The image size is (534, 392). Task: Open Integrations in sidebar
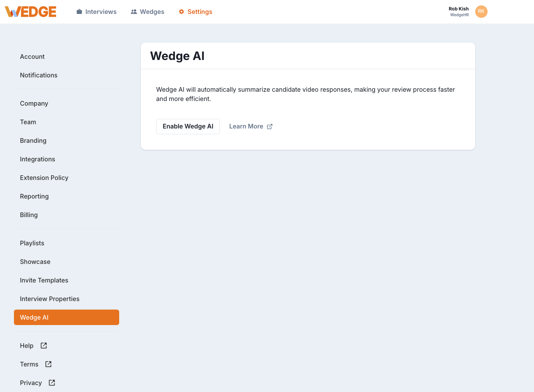click(x=67, y=159)
